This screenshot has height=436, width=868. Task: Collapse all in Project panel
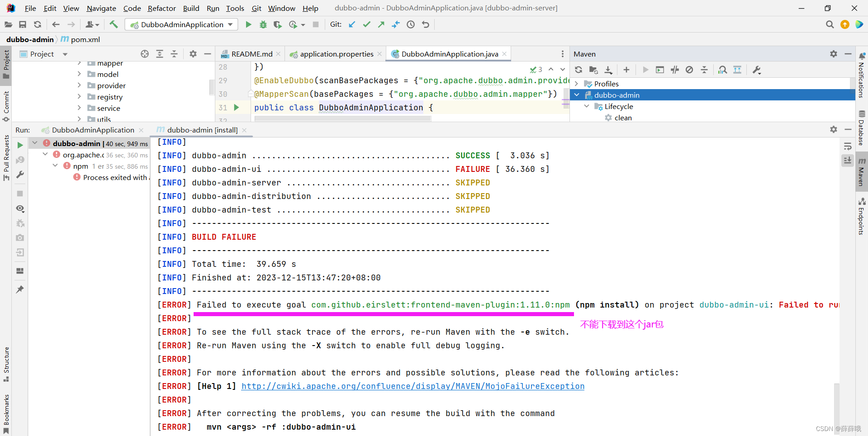(x=174, y=54)
